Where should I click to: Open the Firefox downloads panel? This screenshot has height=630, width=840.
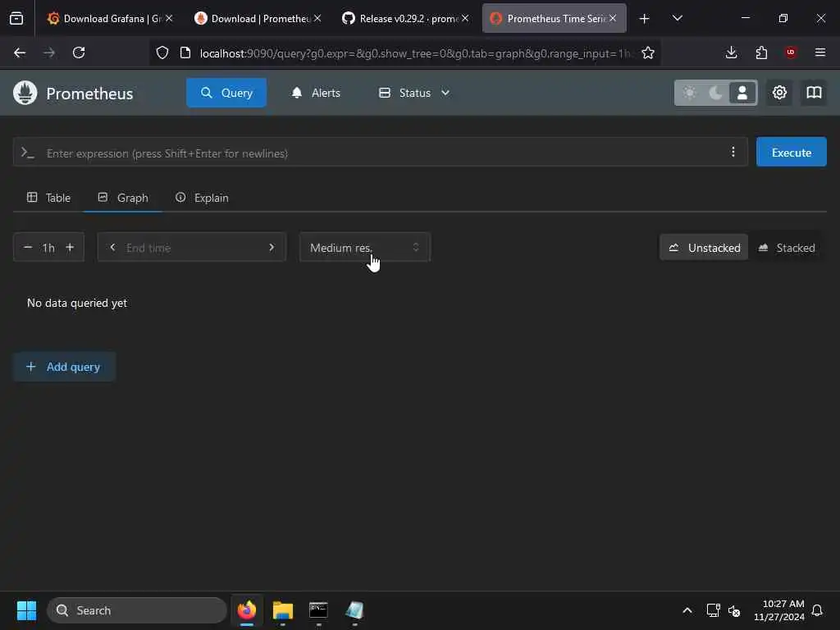(x=731, y=52)
